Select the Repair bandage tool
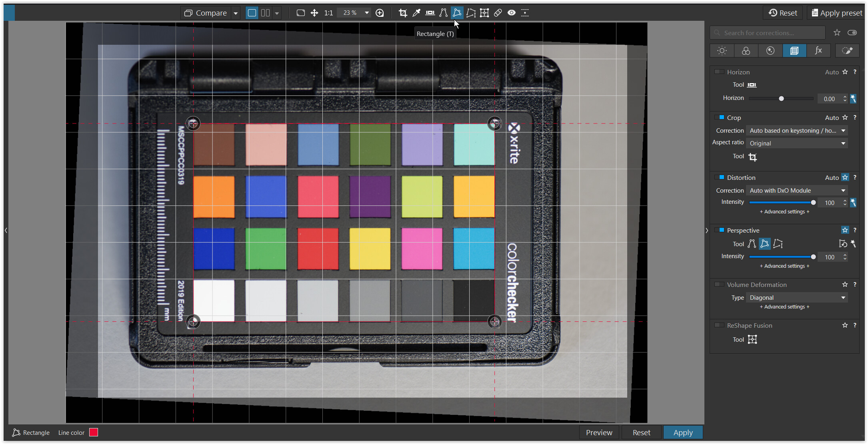 [498, 13]
